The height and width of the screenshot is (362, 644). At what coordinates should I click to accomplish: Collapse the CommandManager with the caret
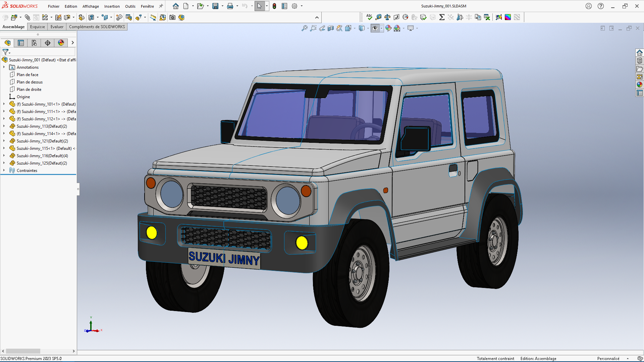(317, 17)
